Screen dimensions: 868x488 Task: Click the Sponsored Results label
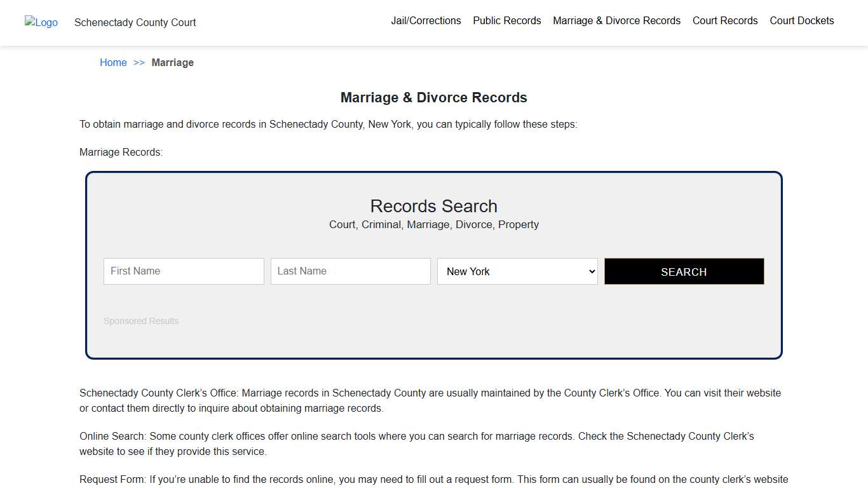(141, 321)
